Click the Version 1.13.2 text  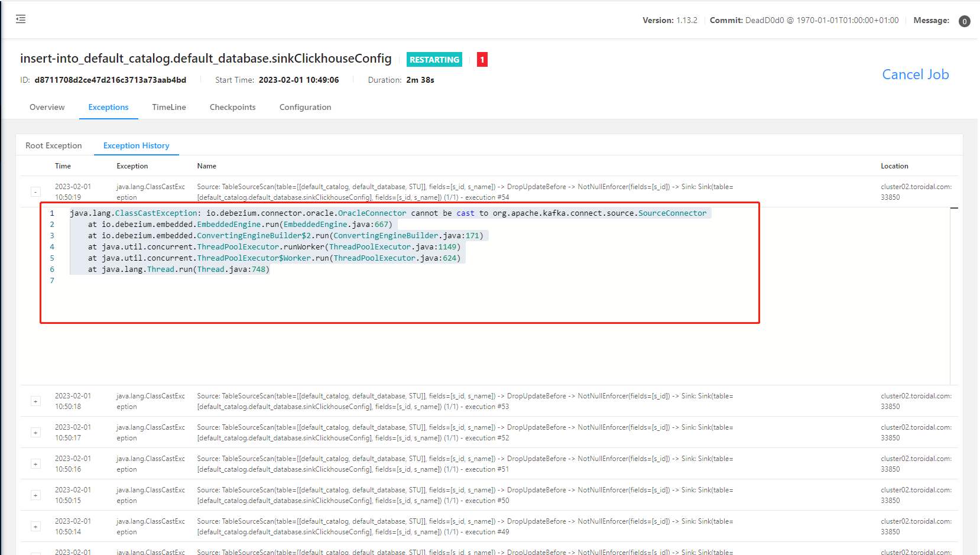point(670,20)
